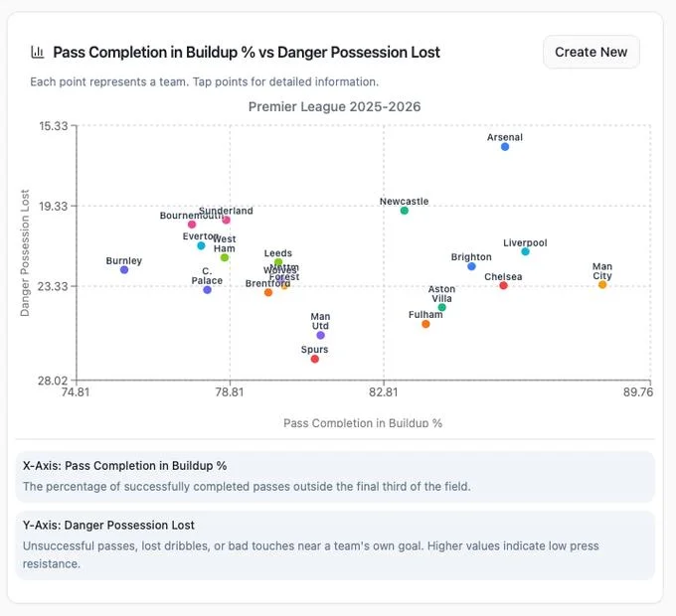The width and height of the screenshot is (676, 616).
Task: Tap the Everton data point
Action: (201, 245)
